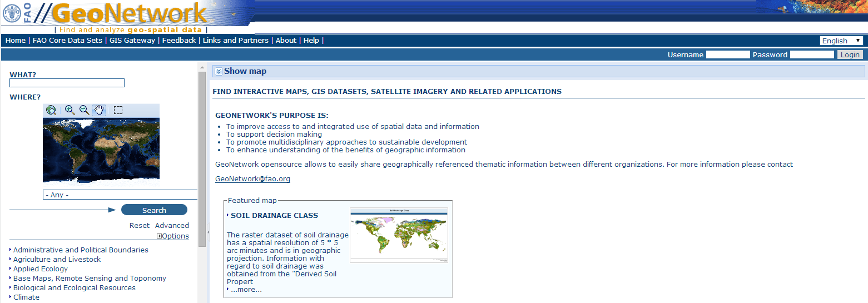Open Applied Ecology category

[x=41, y=269]
